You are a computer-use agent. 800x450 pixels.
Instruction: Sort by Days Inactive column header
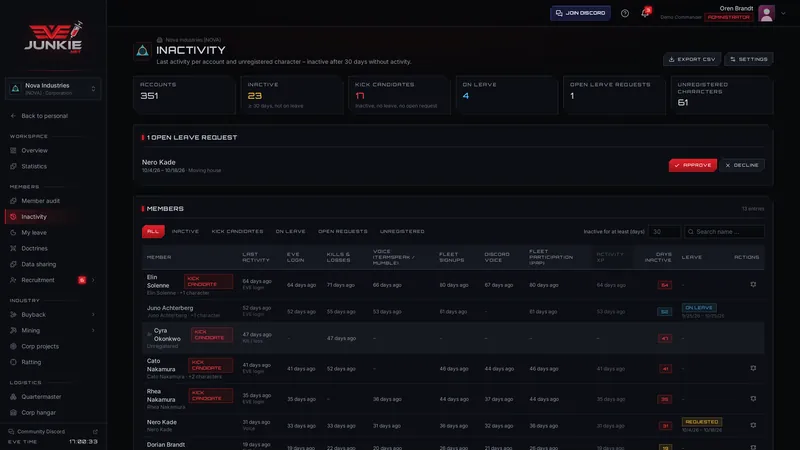pos(658,257)
